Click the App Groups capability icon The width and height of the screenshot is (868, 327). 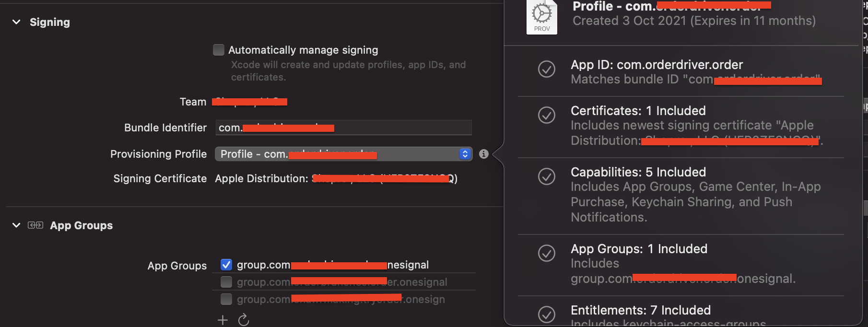(x=35, y=225)
